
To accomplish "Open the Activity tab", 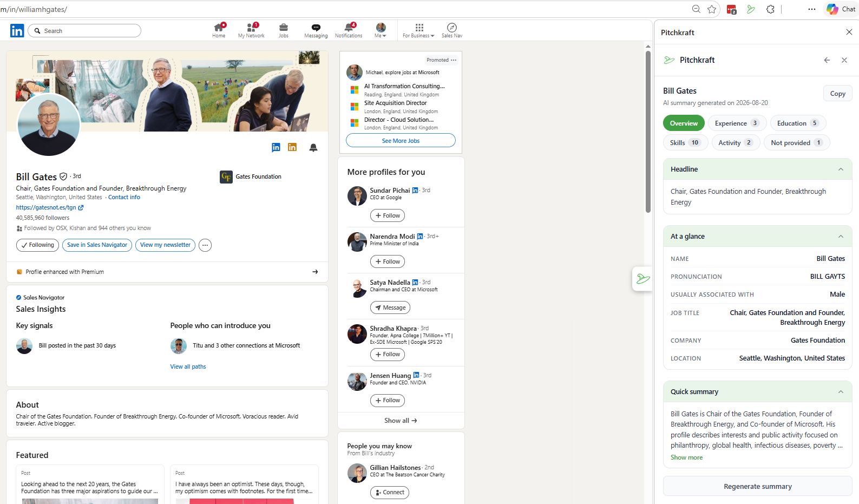I will point(735,143).
